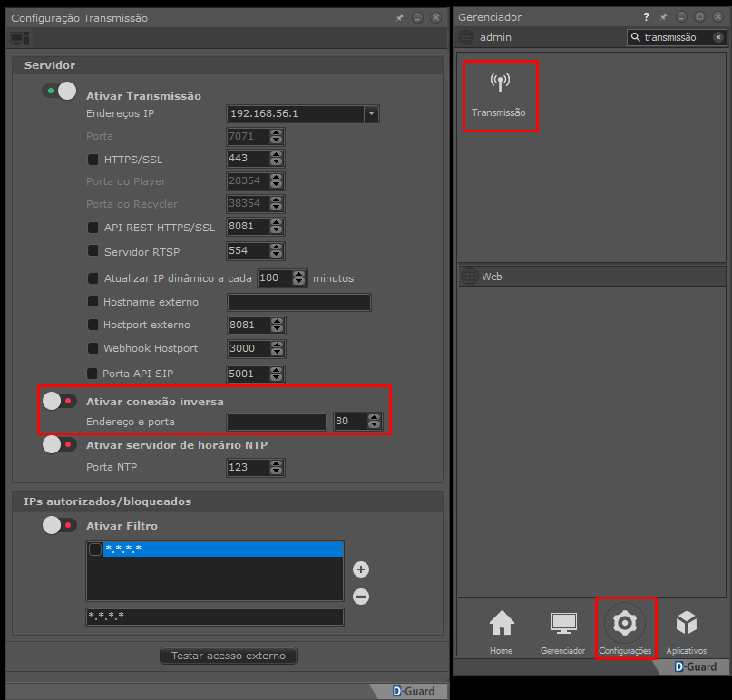The height and width of the screenshot is (700, 732).
Task: Open Configurações gear icon
Action: click(625, 624)
